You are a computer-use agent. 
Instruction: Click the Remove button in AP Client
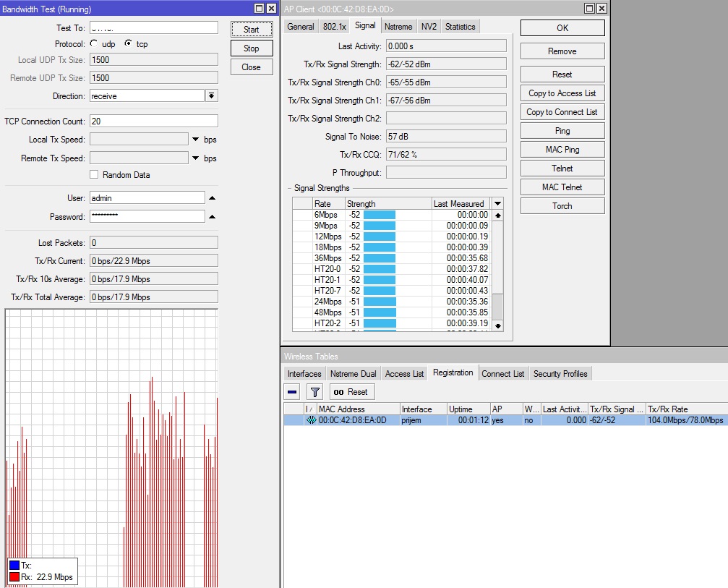[562, 51]
